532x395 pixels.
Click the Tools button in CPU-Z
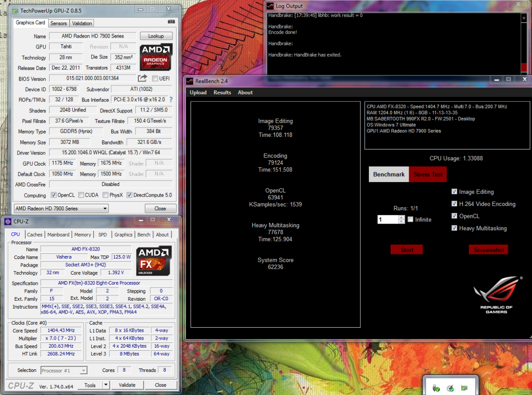click(x=90, y=385)
